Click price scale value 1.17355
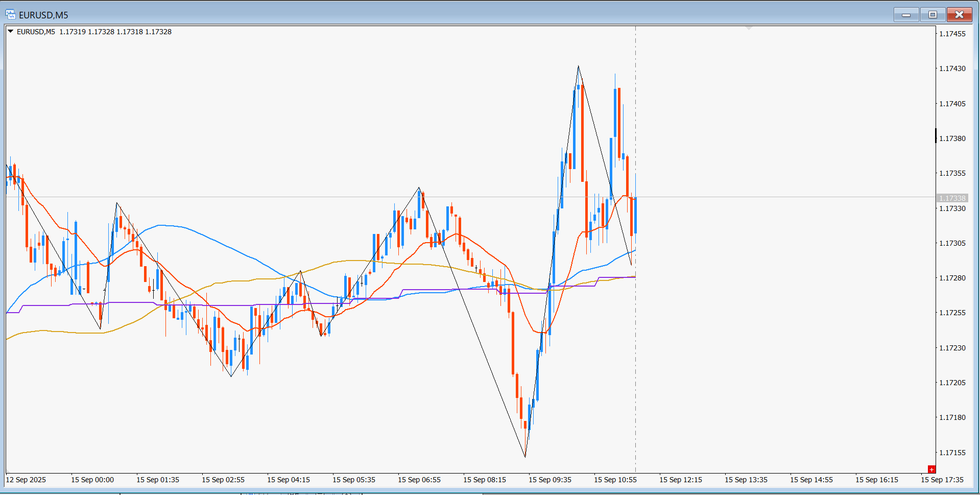The image size is (980, 495). pos(952,173)
